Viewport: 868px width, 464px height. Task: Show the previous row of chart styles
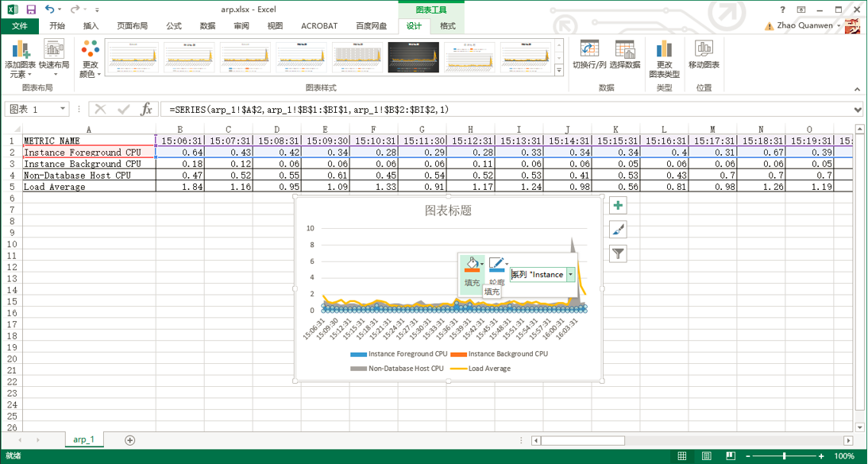558,44
